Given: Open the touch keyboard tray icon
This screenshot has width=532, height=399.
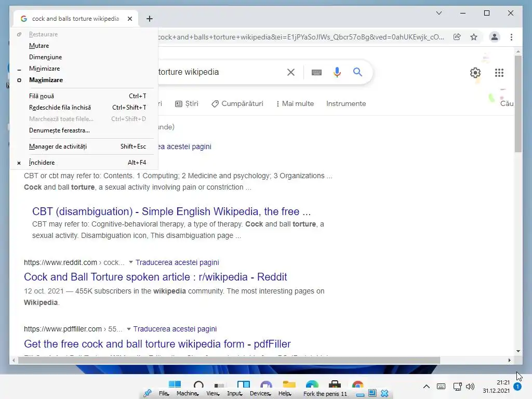Looking at the screenshot, I should coord(441,387).
